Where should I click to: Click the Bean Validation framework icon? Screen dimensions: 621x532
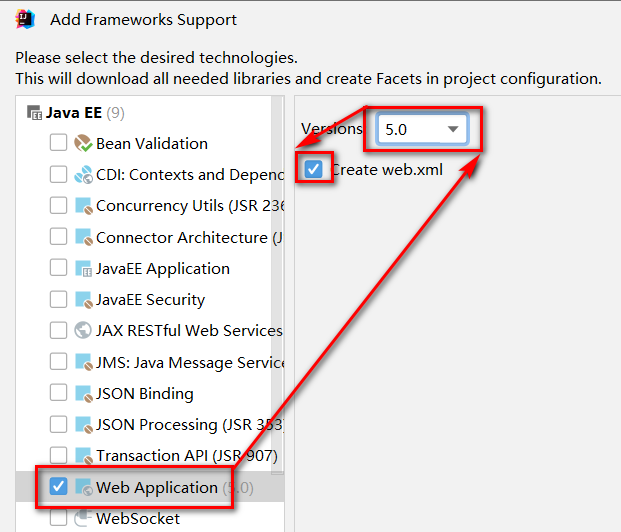coord(83,144)
